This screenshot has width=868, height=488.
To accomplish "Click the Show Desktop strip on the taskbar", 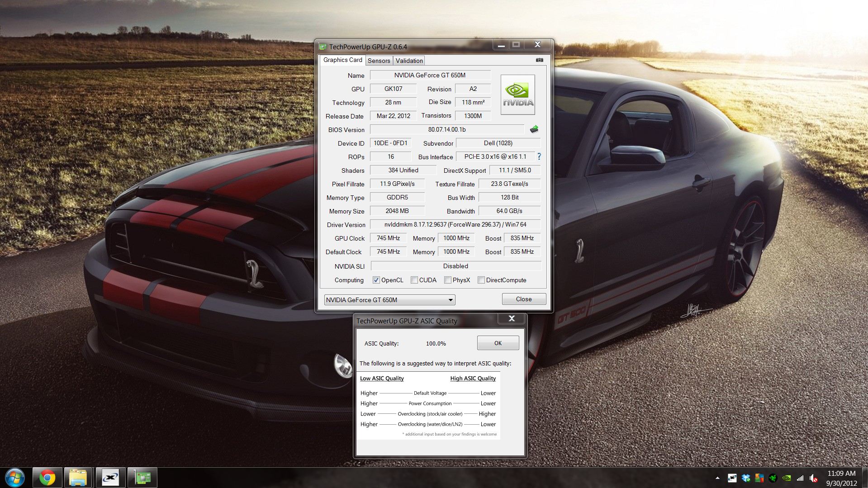I will (x=864, y=478).
